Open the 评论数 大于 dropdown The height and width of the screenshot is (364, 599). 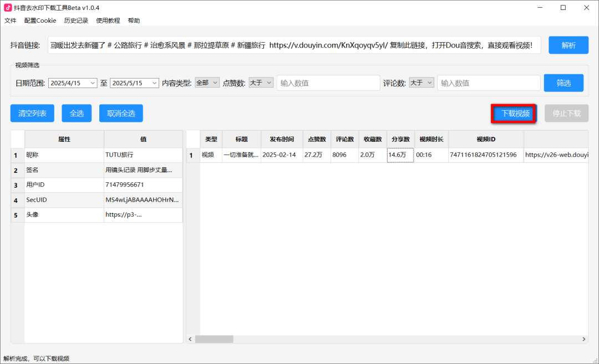click(422, 83)
